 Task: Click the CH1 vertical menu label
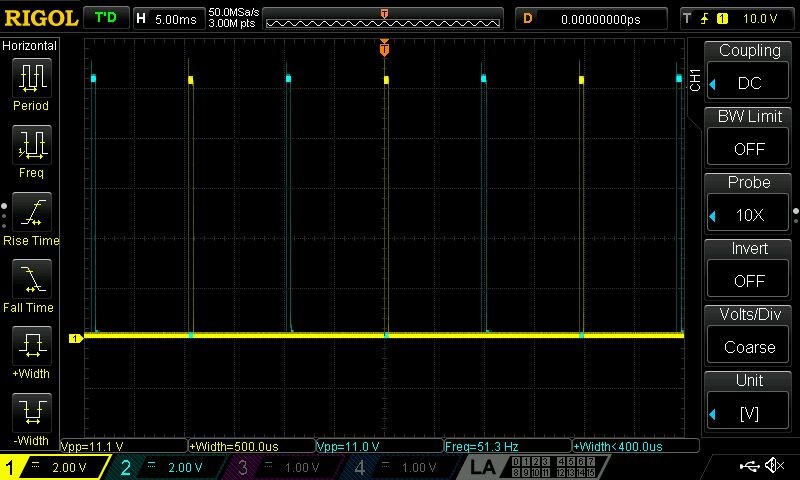pos(695,80)
